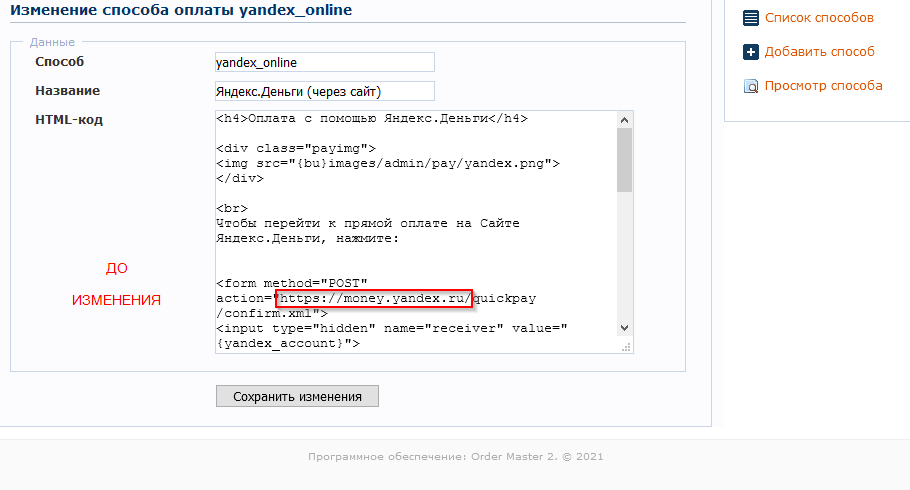Click the heading Изменение способа оплаты yandex_online
910x490 pixels.
tap(181, 10)
